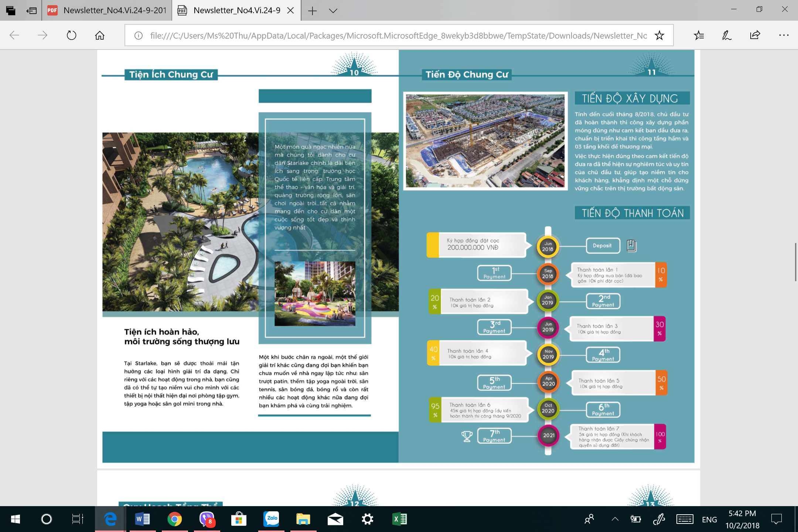Click the set these tabs aside icon

pyautogui.click(x=32, y=10)
